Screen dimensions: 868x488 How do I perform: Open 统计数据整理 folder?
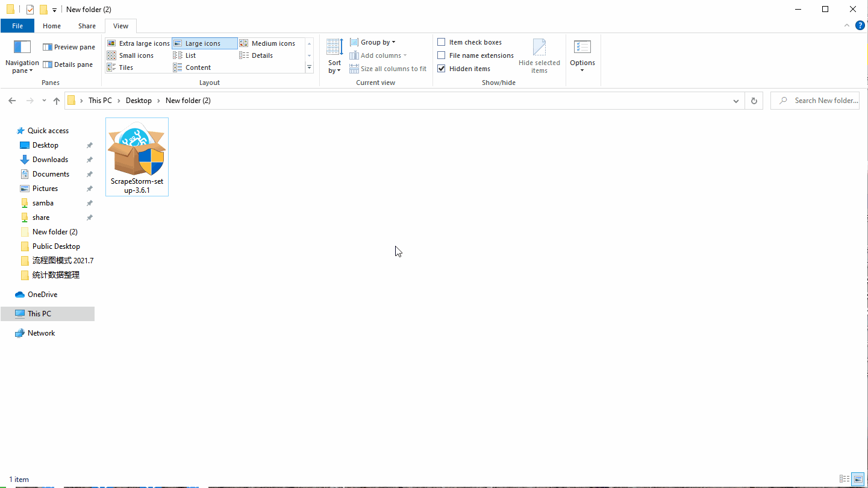point(56,275)
